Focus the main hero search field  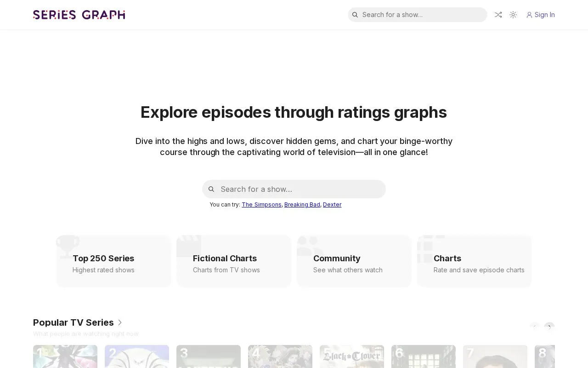point(294,189)
